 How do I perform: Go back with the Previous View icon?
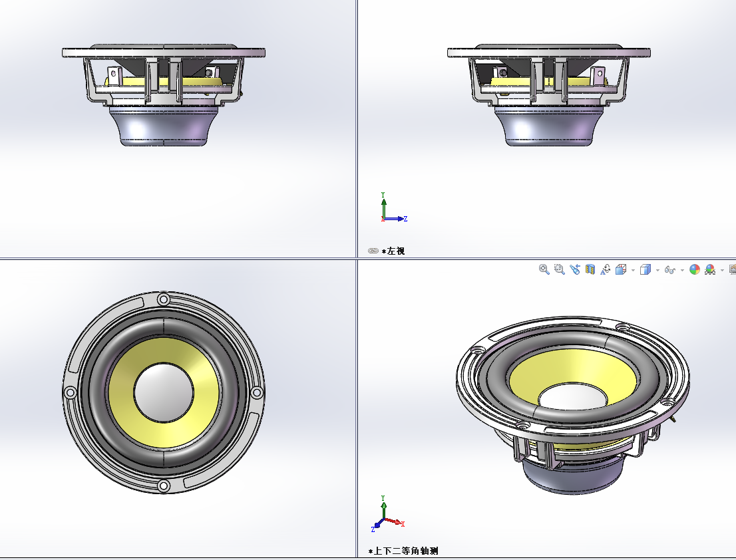pyautogui.click(x=575, y=269)
